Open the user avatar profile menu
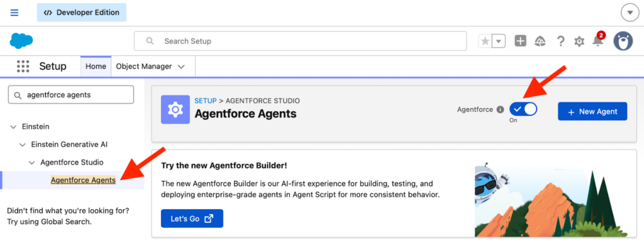 [x=623, y=41]
